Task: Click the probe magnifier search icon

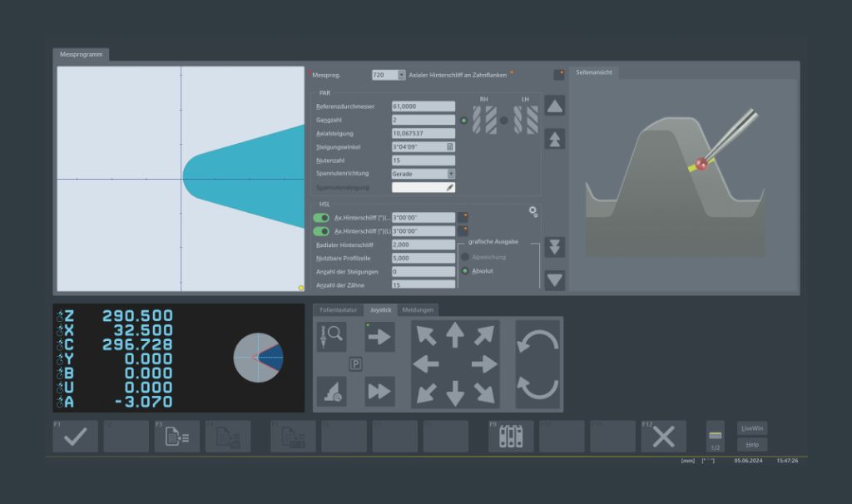Action: coord(331,337)
